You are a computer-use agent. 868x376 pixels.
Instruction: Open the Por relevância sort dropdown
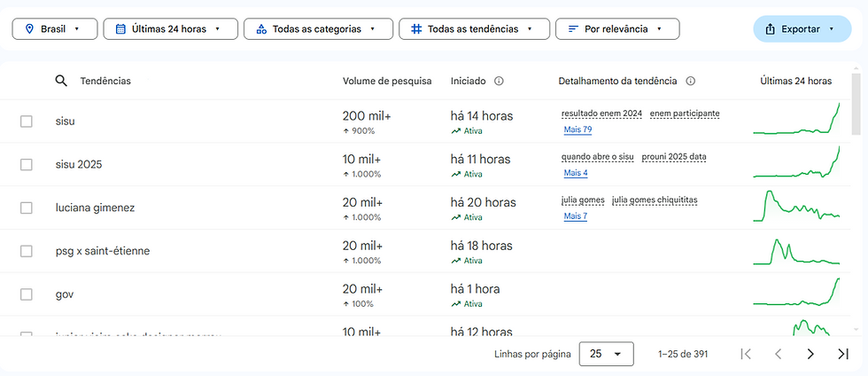click(x=618, y=29)
